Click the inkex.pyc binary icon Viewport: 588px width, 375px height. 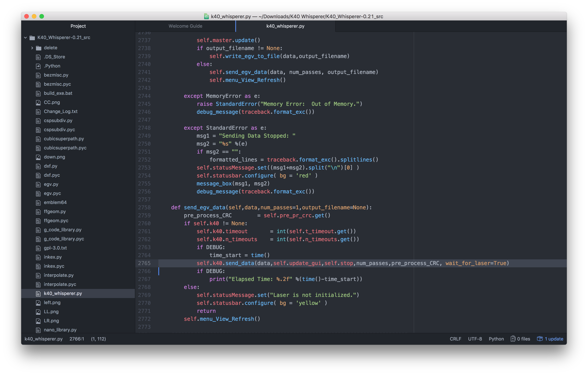point(38,266)
